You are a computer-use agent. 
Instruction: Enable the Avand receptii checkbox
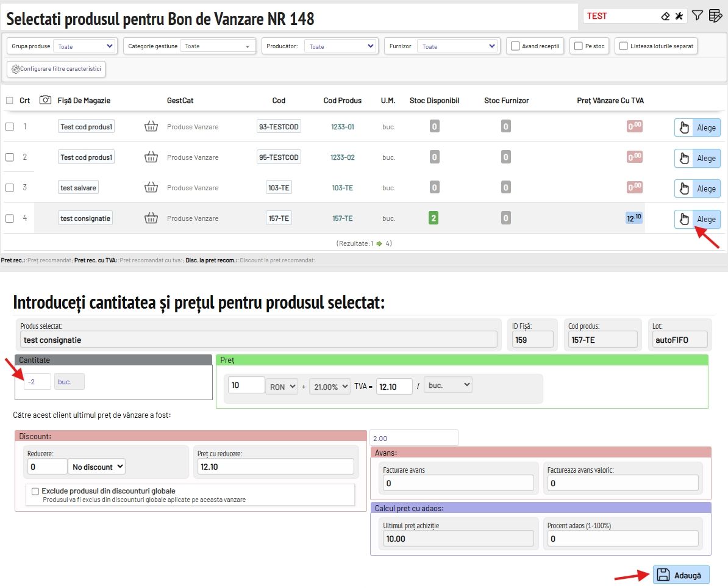pos(515,46)
